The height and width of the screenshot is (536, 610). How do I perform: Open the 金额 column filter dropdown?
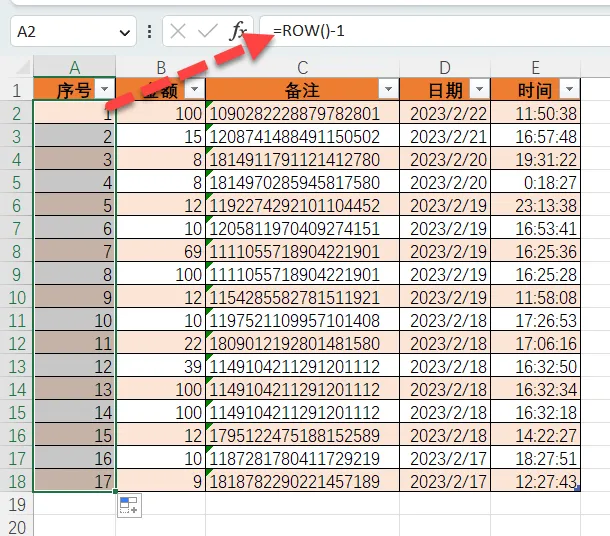click(194, 89)
